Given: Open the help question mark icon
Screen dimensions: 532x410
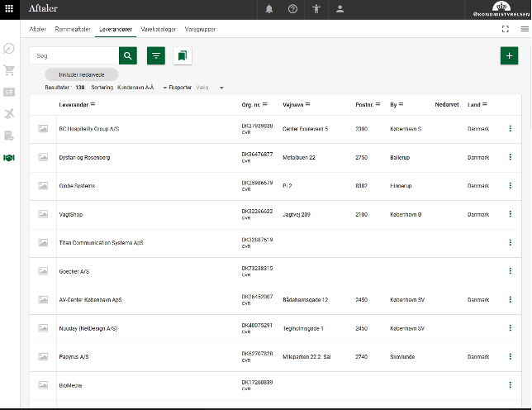Looking at the screenshot, I should (292, 9).
